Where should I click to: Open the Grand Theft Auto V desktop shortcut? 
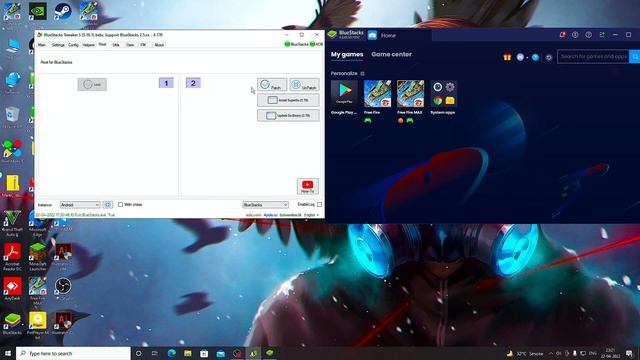pyautogui.click(x=12, y=223)
